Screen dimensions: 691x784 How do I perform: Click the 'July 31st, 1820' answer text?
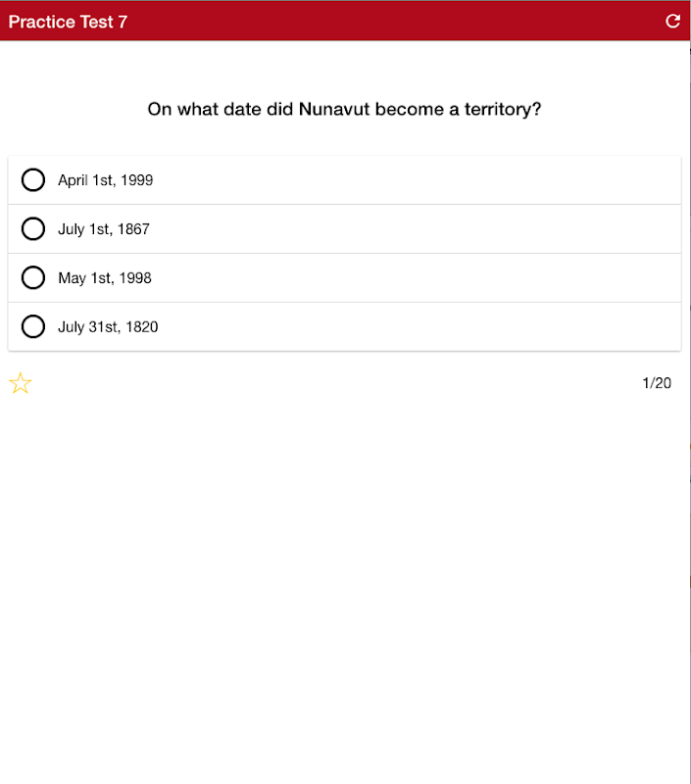point(108,327)
